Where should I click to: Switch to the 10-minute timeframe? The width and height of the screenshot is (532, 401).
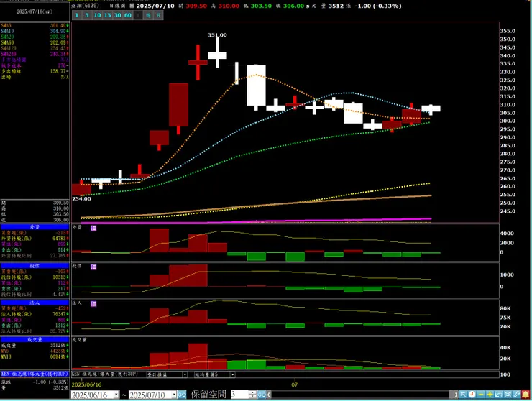(x=97, y=15)
